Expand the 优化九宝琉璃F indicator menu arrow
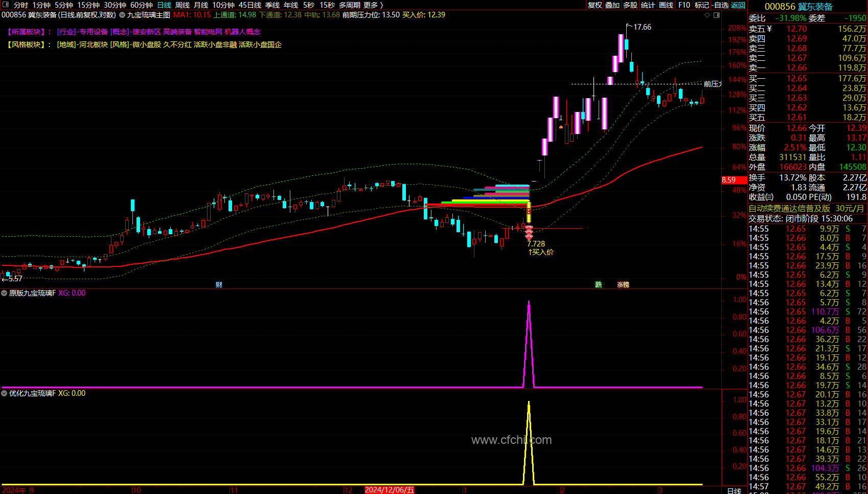The height and width of the screenshot is (494, 868). [x=4, y=393]
